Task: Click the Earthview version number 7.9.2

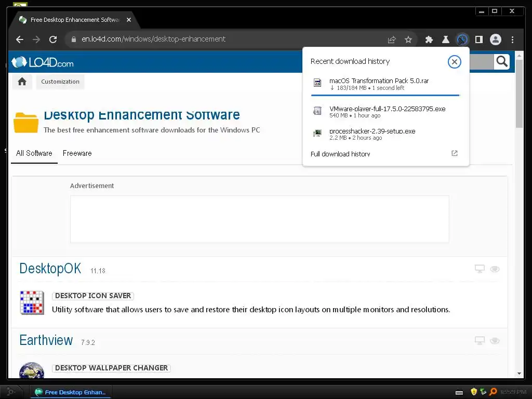Action: coord(88,342)
